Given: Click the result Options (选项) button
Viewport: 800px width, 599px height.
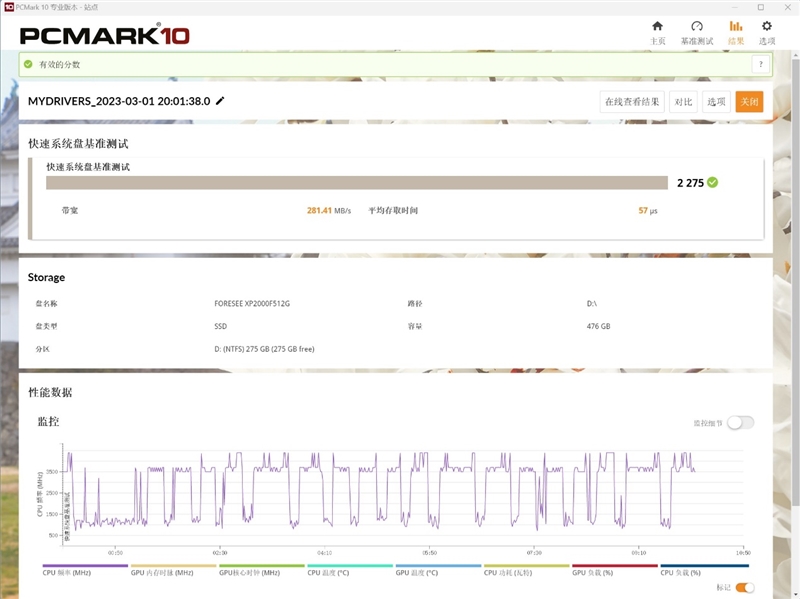Looking at the screenshot, I should coord(716,102).
